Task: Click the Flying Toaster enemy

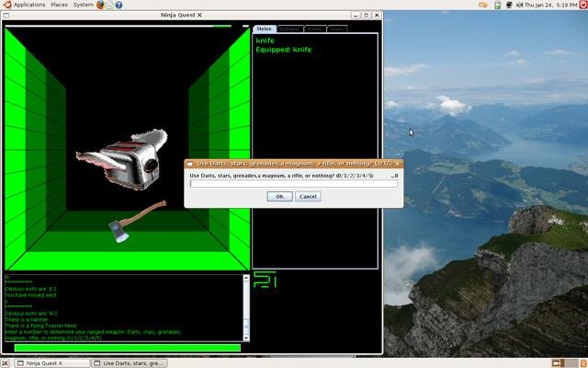Action: [122, 159]
